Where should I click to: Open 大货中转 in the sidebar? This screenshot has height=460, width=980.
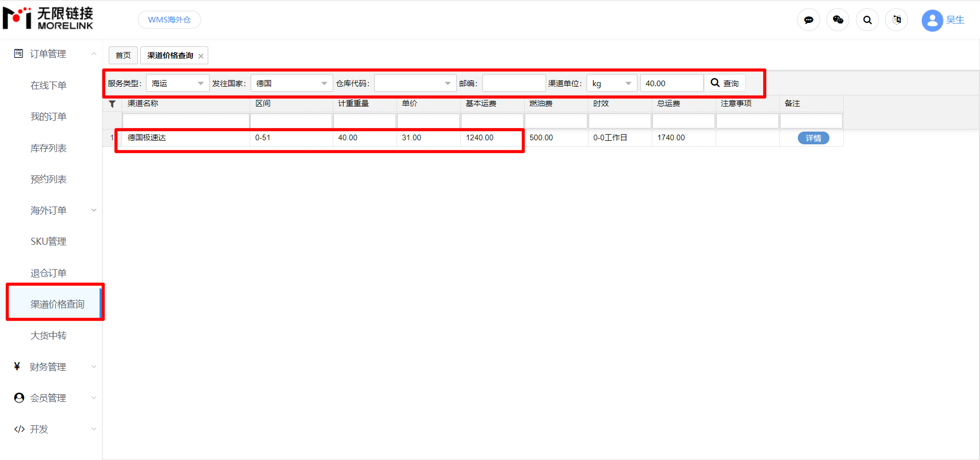pyautogui.click(x=48, y=335)
